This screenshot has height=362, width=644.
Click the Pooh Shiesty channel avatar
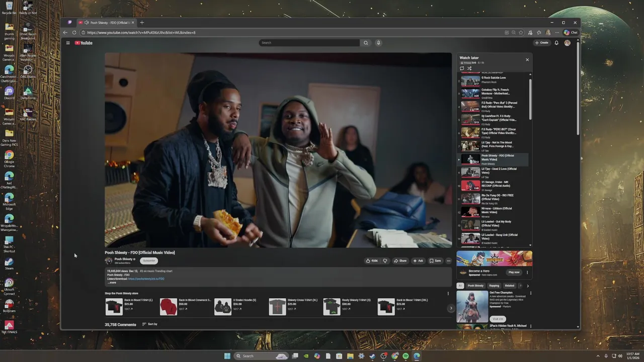pos(108,260)
